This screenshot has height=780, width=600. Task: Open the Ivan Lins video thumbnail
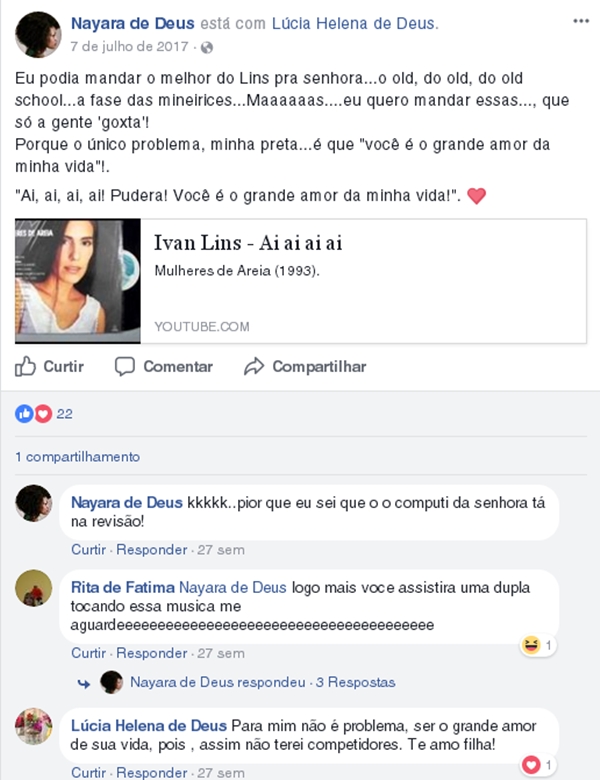78,281
